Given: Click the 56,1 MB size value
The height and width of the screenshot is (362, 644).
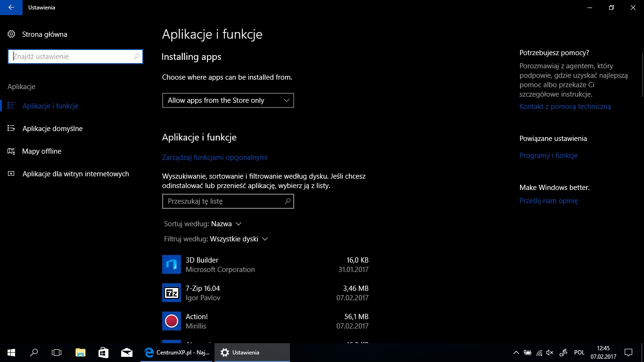Looking at the screenshot, I should coord(357,317).
